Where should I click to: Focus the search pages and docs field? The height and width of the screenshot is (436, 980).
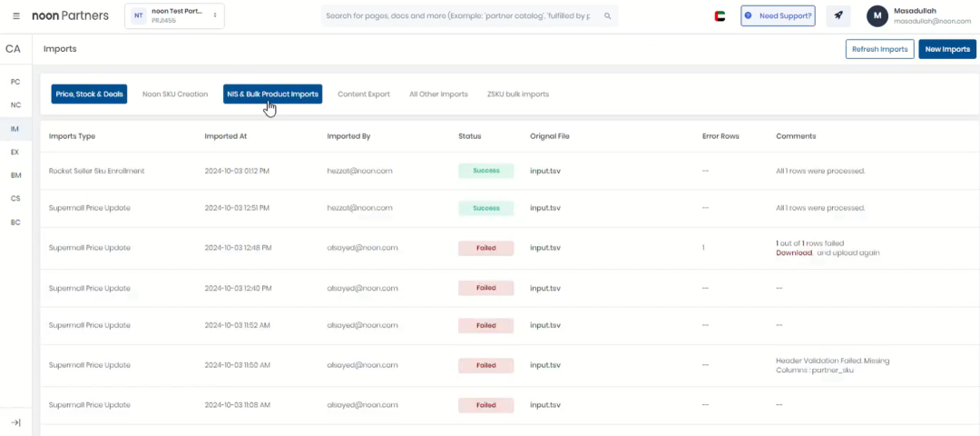pyautogui.click(x=469, y=15)
